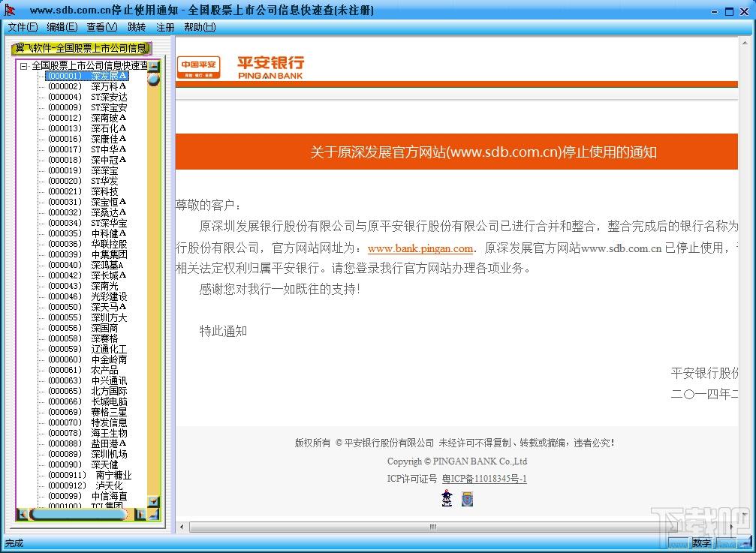
Task: Click the corner size grip of the stock tree
Action: click(153, 515)
